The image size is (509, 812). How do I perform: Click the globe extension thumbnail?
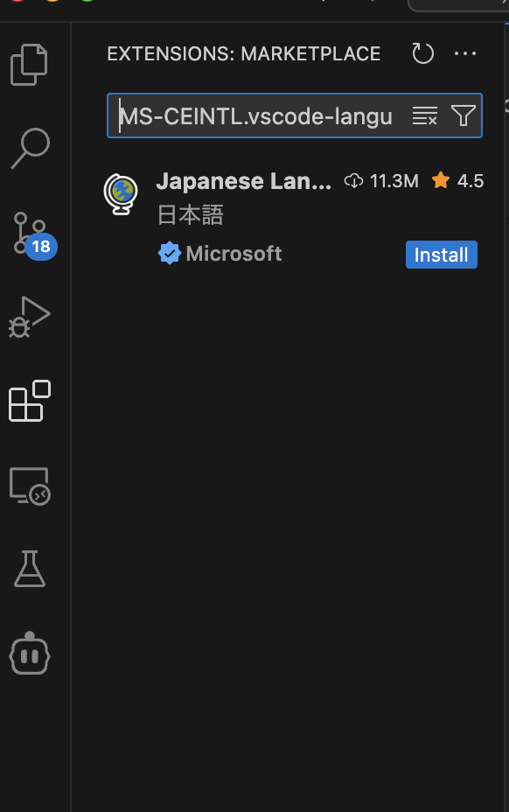121,193
